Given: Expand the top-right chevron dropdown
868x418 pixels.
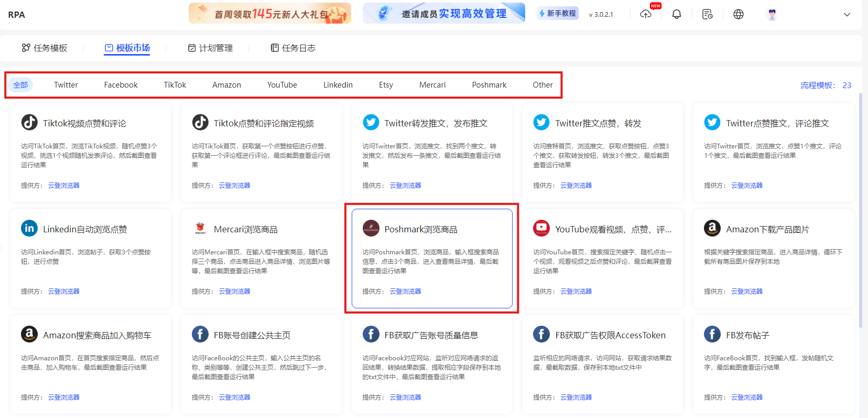Looking at the screenshot, I should click(x=847, y=15).
